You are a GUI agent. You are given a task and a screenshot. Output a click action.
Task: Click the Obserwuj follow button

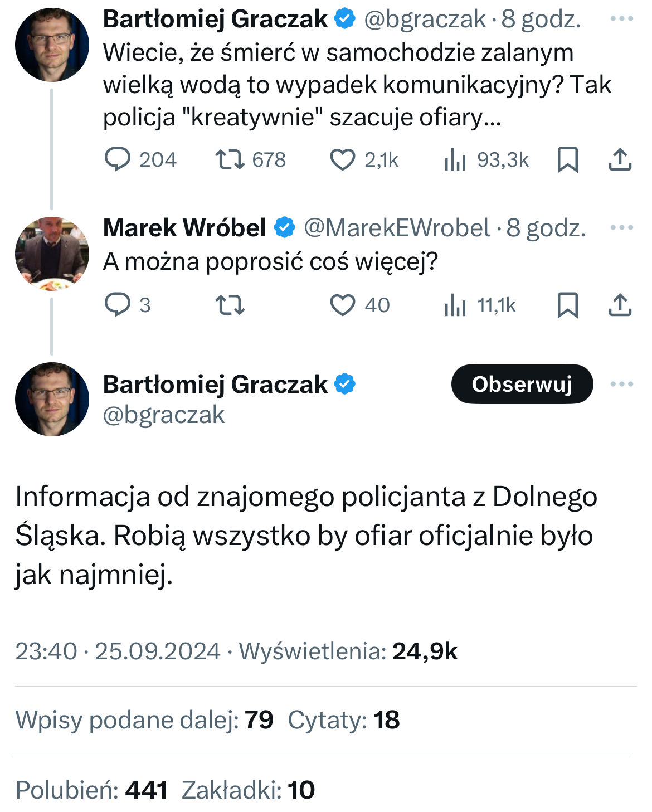522,384
